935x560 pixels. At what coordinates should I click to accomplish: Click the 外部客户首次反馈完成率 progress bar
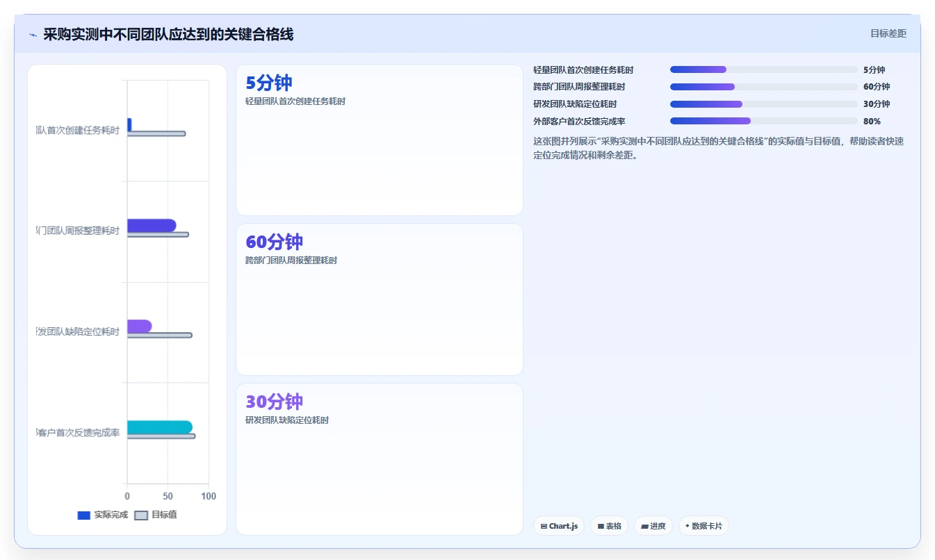tap(763, 121)
